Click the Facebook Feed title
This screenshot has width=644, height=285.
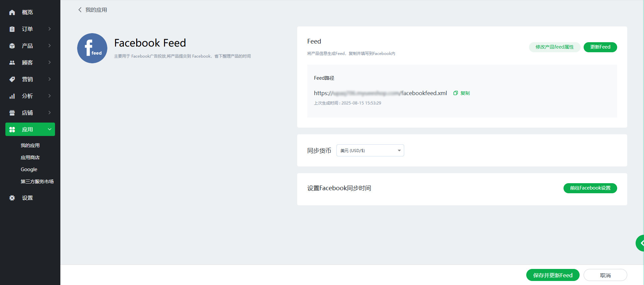click(x=150, y=43)
